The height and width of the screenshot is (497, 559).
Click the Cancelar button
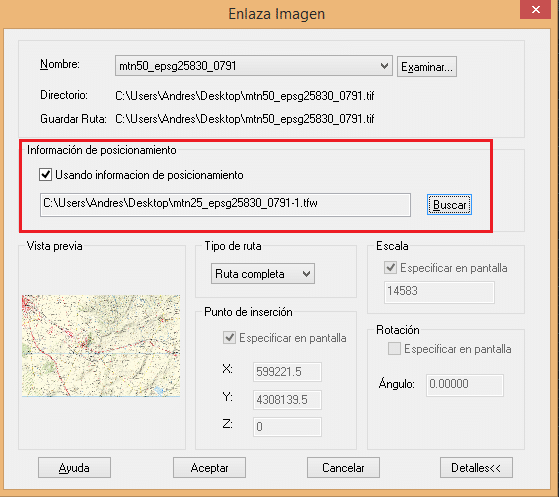[x=343, y=468]
